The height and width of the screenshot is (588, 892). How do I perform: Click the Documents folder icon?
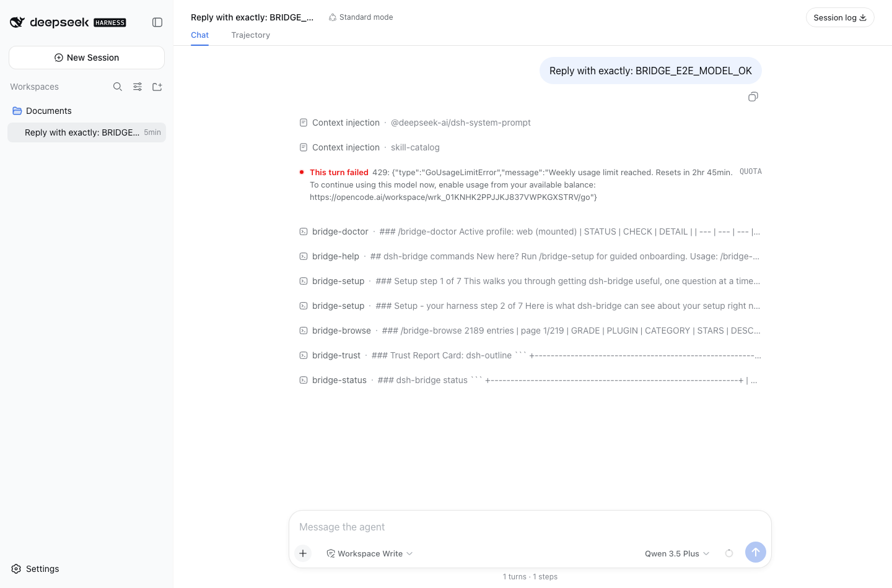(17, 111)
